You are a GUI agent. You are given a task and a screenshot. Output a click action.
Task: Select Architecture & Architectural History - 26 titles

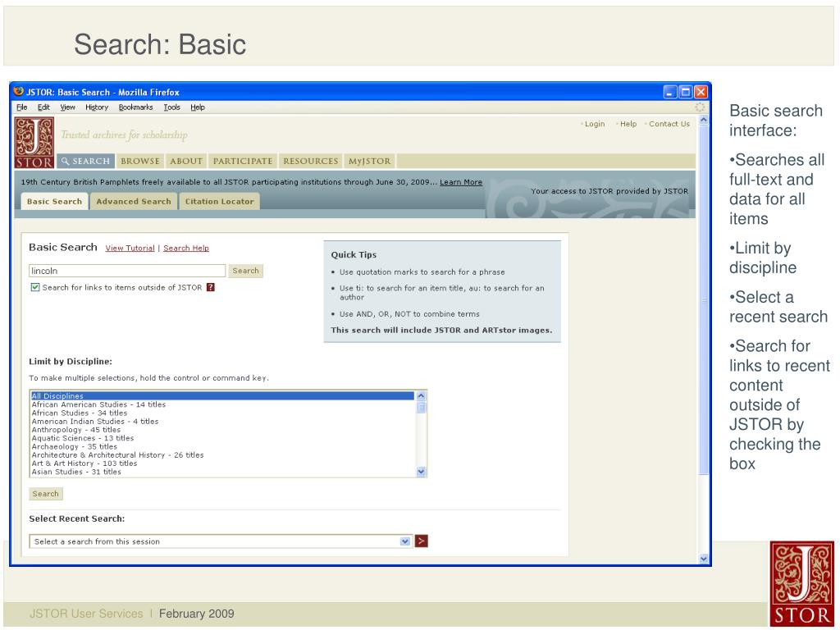(222, 454)
